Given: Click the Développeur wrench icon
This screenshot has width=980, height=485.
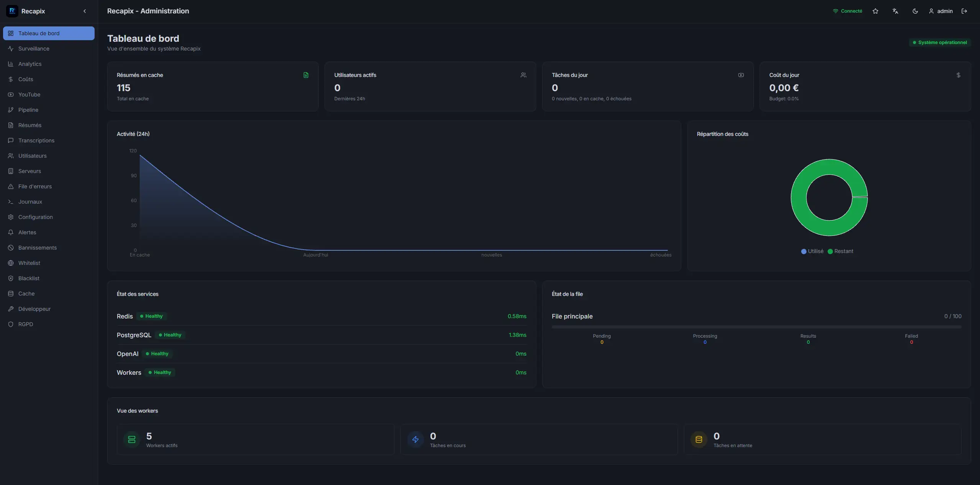Looking at the screenshot, I should (11, 309).
